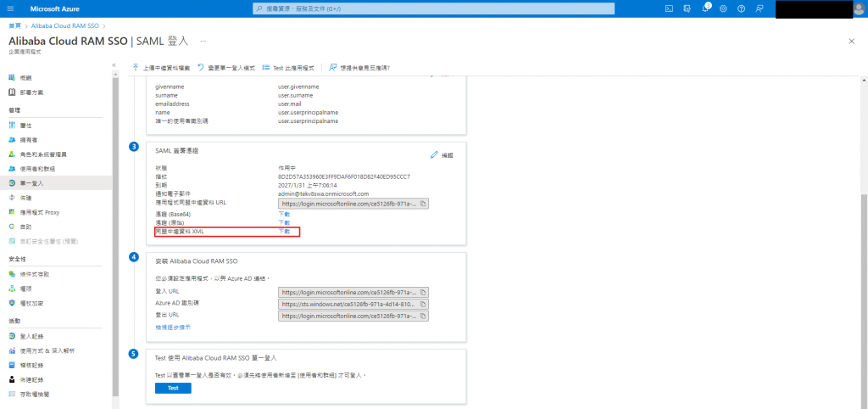
Task: Click Test this application toolbar button
Action: 288,68
